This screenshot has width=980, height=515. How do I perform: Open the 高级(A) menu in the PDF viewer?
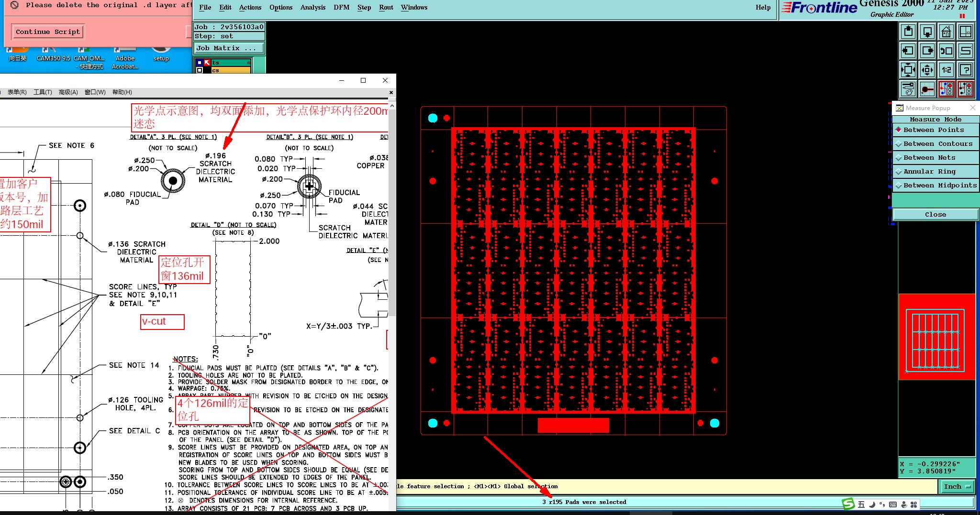coord(68,92)
